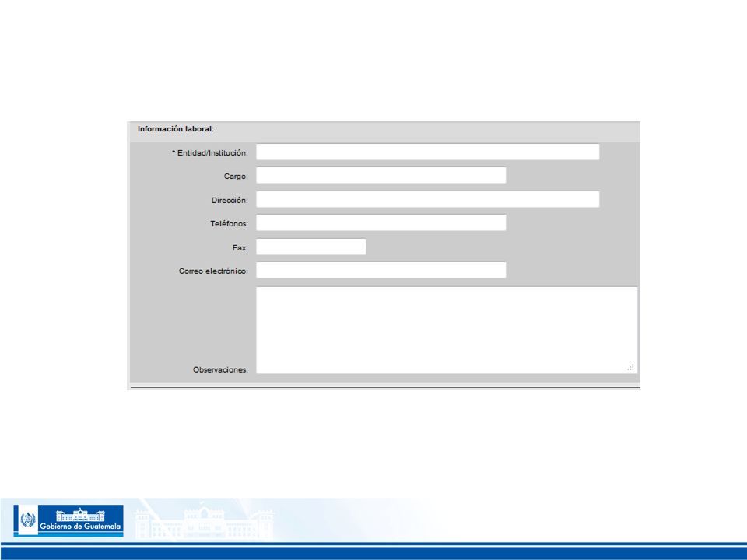The height and width of the screenshot is (560, 747).
Task: Click the Teléfonos label
Action: (229, 223)
